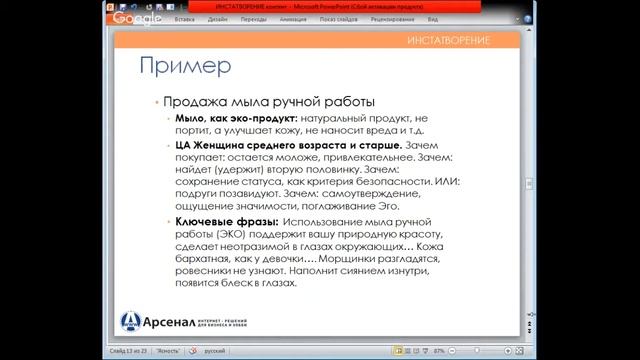Screen dimensions: 640x360
Task: Minimize the ribbon with small arrow
Action: pyautogui.click(x=518, y=19)
